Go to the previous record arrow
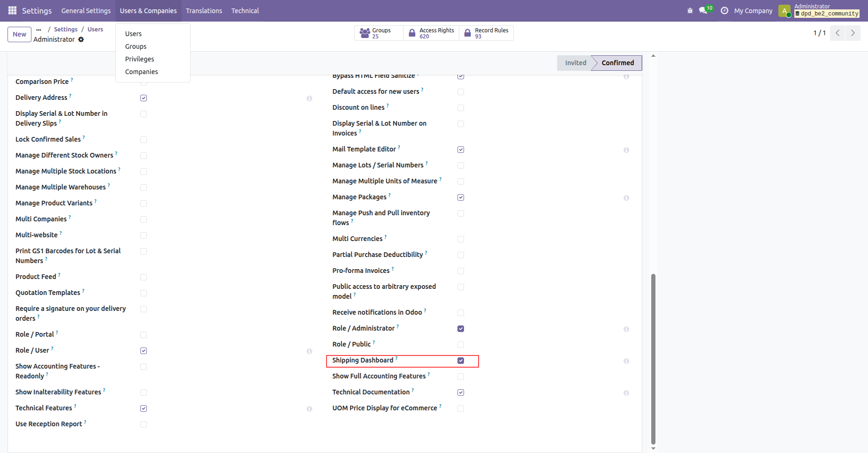Image resolution: width=868 pixels, height=453 pixels. click(x=838, y=33)
